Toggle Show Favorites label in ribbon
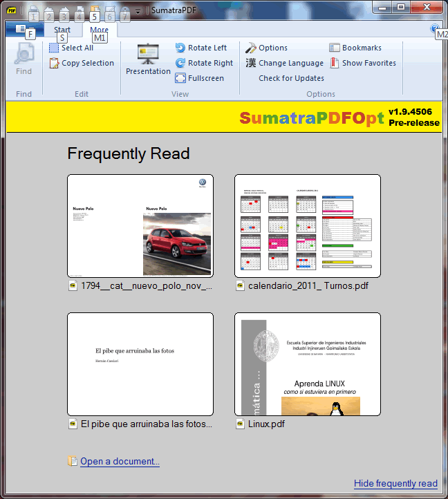Screen dimensions: 448x499 [369, 63]
